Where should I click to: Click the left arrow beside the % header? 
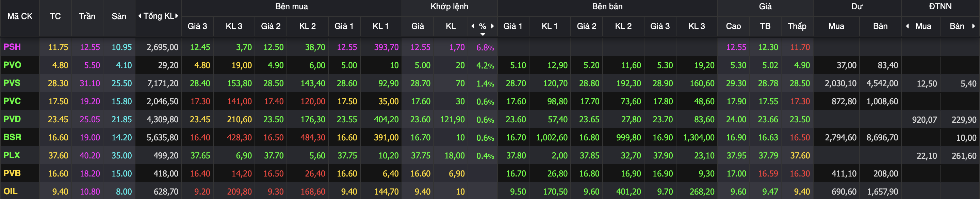pyautogui.click(x=473, y=26)
